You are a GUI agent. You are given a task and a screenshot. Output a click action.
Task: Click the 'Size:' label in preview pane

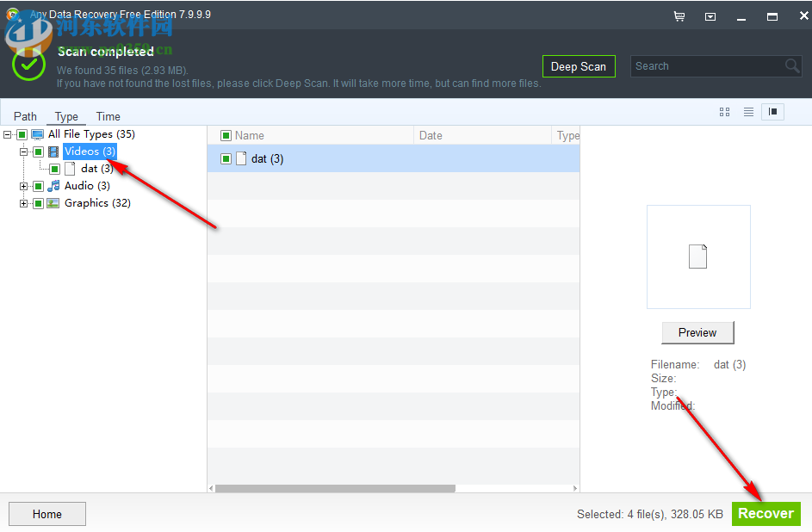coord(663,378)
